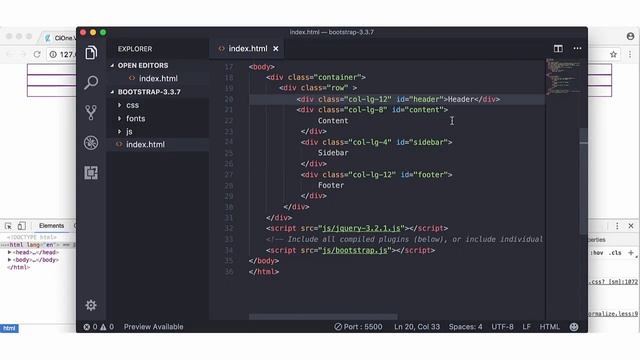Click the Header text on line 20
Screen dimensions: 640x360
pyautogui.click(x=461, y=99)
